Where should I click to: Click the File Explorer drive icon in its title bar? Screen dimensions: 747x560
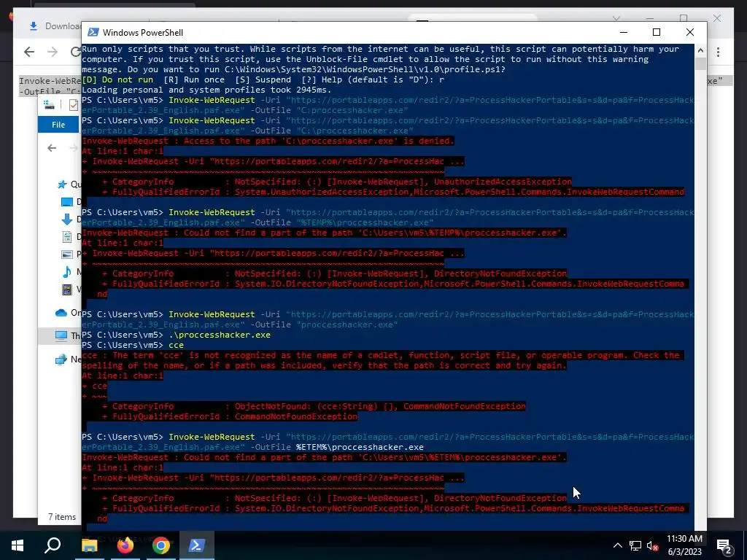(49, 105)
